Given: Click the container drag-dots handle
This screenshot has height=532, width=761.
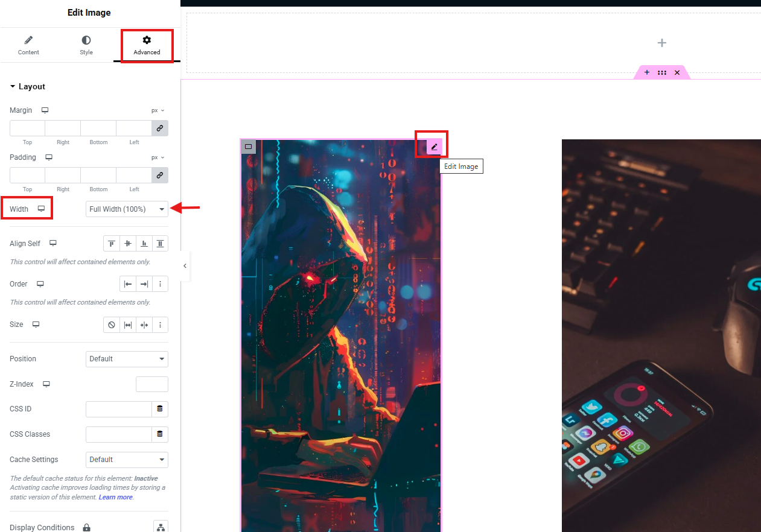Looking at the screenshot, I should tap(662, 72).
